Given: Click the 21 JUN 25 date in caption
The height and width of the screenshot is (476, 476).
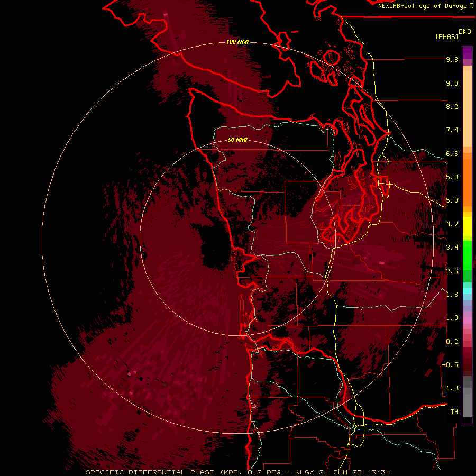Looking at the screenshot, I should point(341,472).
